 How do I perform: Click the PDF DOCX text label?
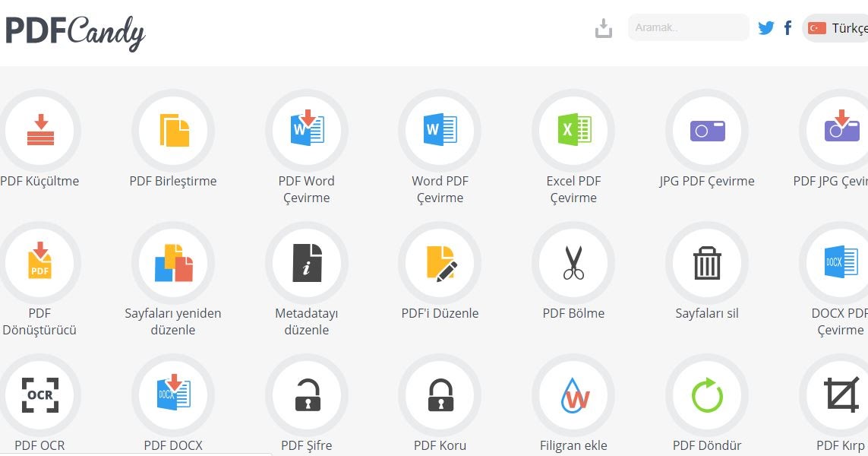(x=173, y=445)
